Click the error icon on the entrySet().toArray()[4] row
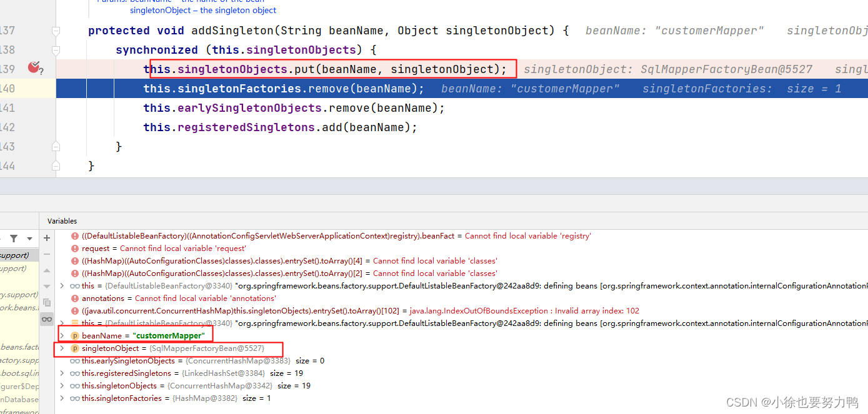The height and width of the screenshot is (414, 868). [x=75, y=261]
